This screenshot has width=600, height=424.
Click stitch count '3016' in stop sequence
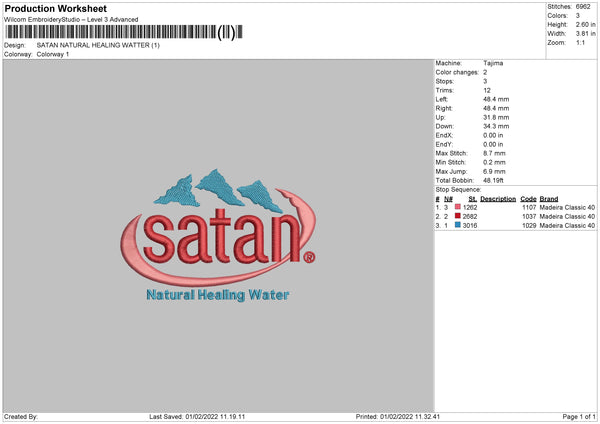pyautogui.click(x=470, y=226)
